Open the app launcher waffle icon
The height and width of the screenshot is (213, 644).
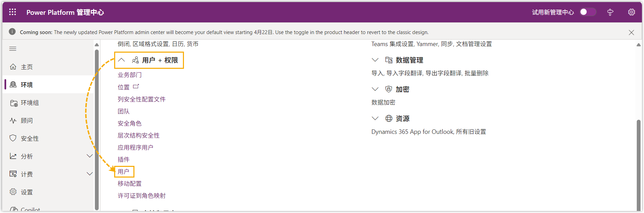point(13,12)
